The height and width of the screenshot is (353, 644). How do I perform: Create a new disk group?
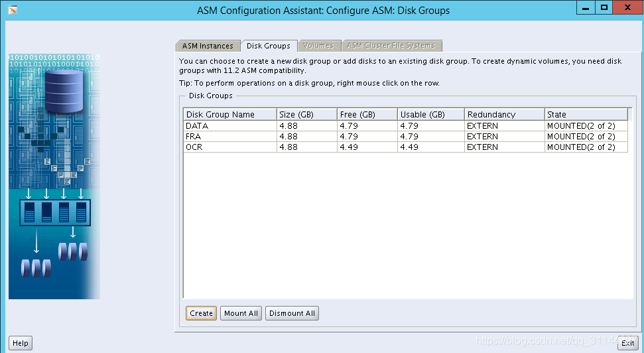(201, 313)
